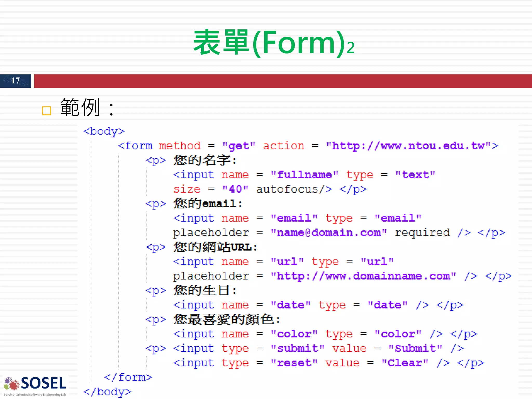Click the 您的網站URL: label text
This screenshot has height=399, width=532.
[x=215, y=247]
